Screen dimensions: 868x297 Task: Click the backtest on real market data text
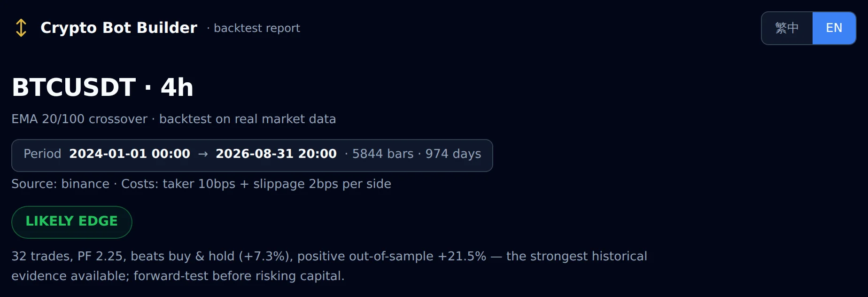coord(248,119)
